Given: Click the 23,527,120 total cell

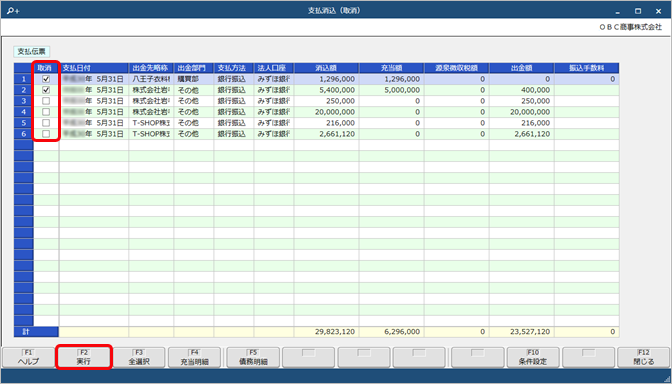Looking at the screenshot, I should point(522,332).
